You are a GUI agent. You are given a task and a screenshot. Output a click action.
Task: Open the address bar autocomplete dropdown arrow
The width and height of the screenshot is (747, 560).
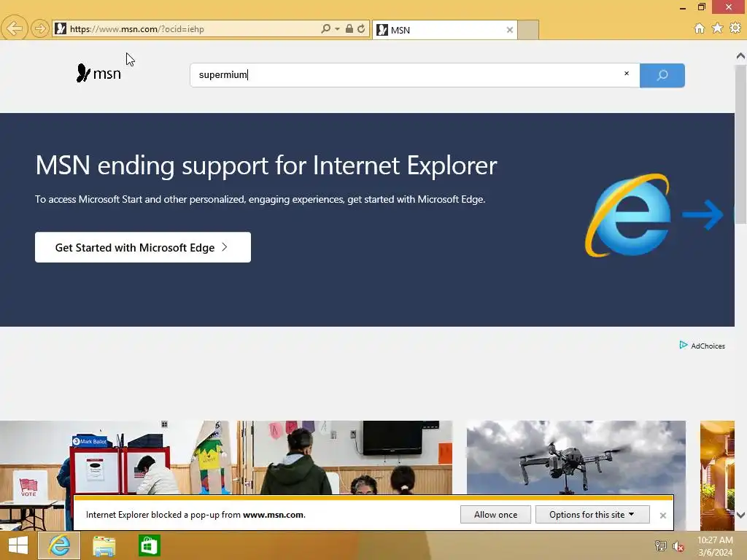(x=337, y=29)
